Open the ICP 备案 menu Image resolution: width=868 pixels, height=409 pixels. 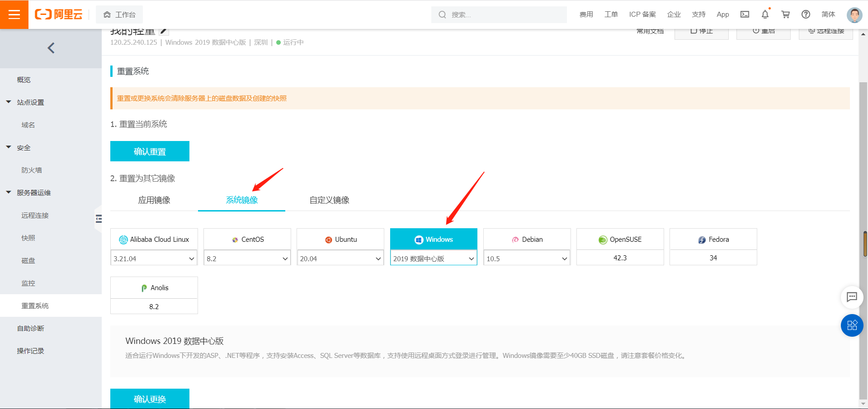tap(642, 14)
